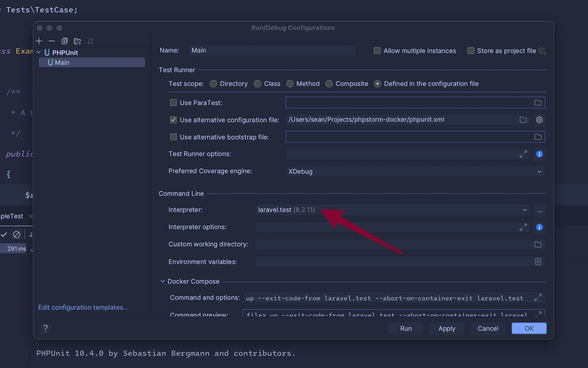
Task: Select the Class test scope
Action: [257, 84]
